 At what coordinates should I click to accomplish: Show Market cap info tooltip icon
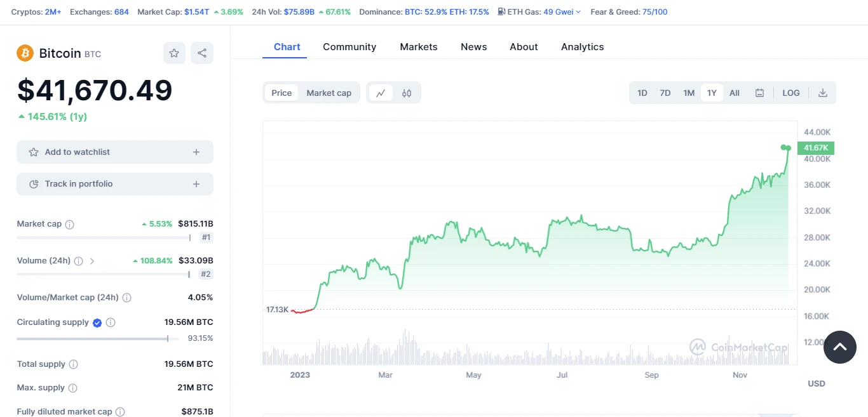[x=70, y=224]
